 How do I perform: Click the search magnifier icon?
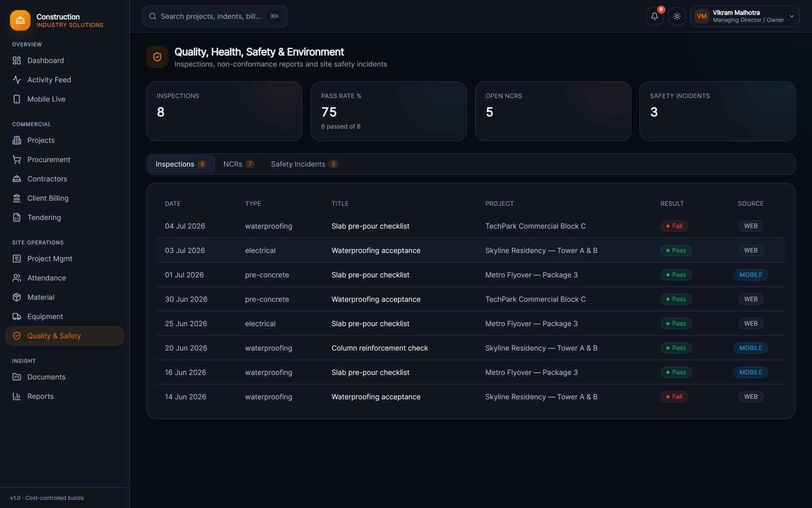point(153,16)
